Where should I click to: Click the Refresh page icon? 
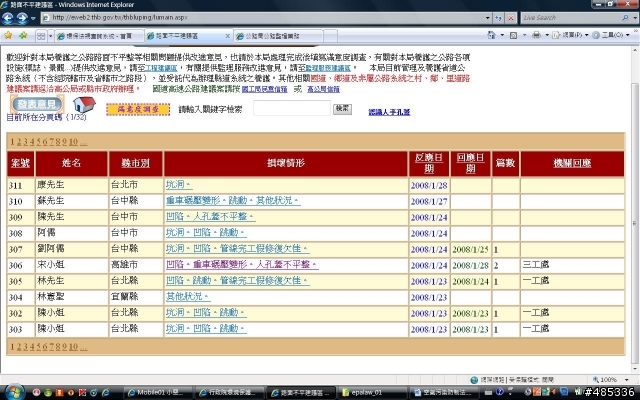point(498,18)
